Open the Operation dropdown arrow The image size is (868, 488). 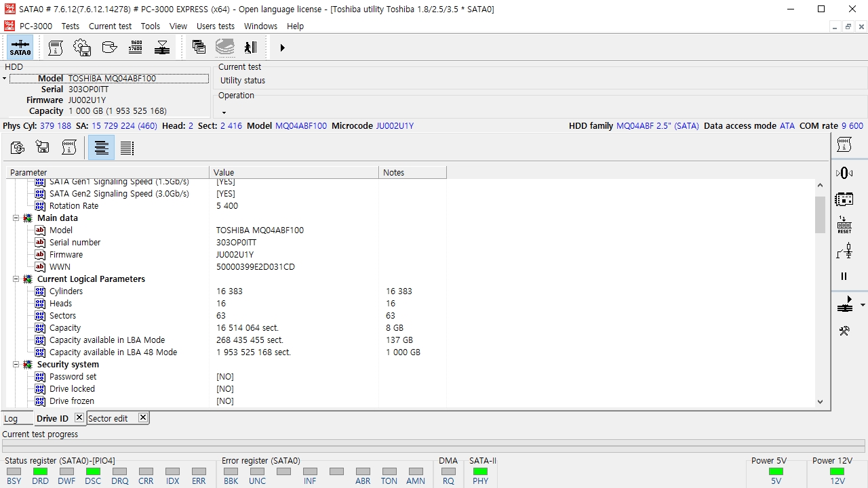[224, 113]
